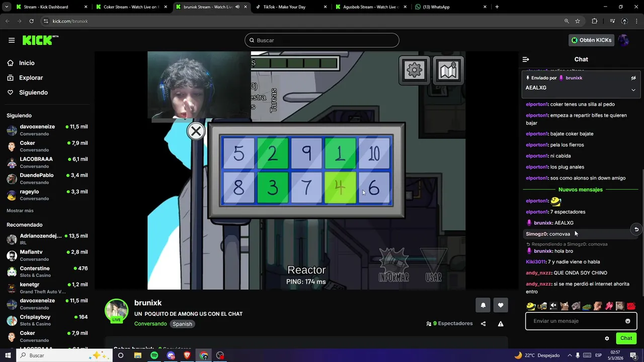Click reply arrow on Simogz0 message
The image size is (644, 362).
coord(636,229)
